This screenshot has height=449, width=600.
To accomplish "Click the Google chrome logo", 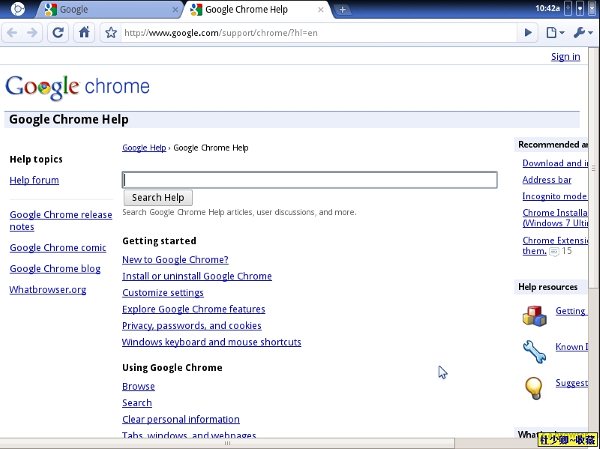I will [77, 87].
